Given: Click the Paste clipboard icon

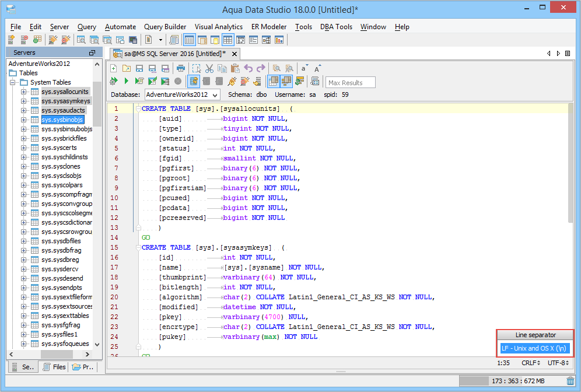Looking at the screenshot, I should (234, 68).
